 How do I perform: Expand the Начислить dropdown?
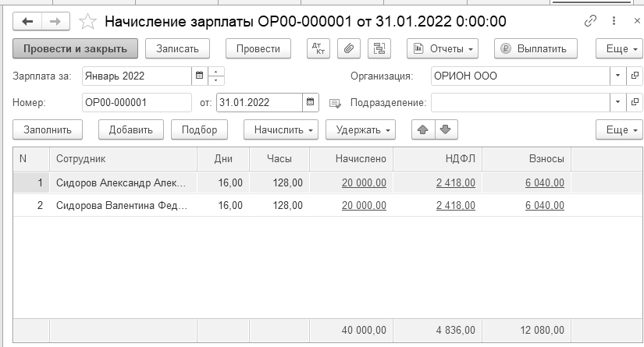click(x=281, y=129)
